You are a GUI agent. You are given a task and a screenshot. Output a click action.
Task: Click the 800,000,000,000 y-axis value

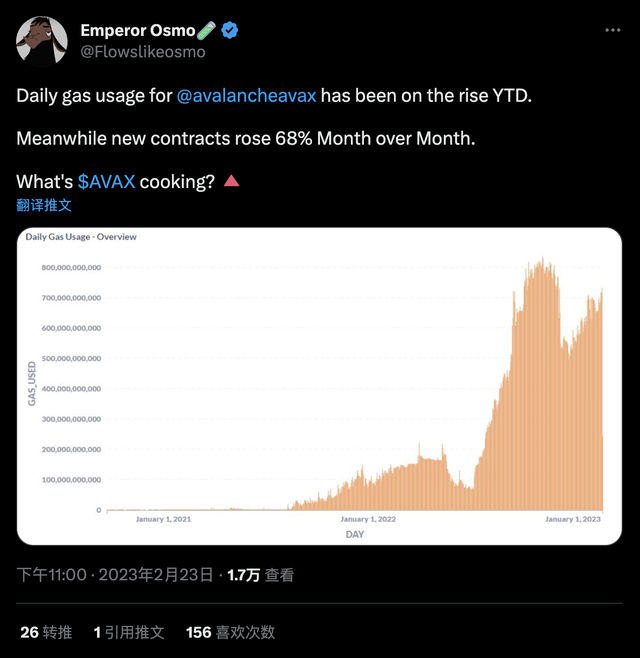pyautogui.click(x=71, y=268)
